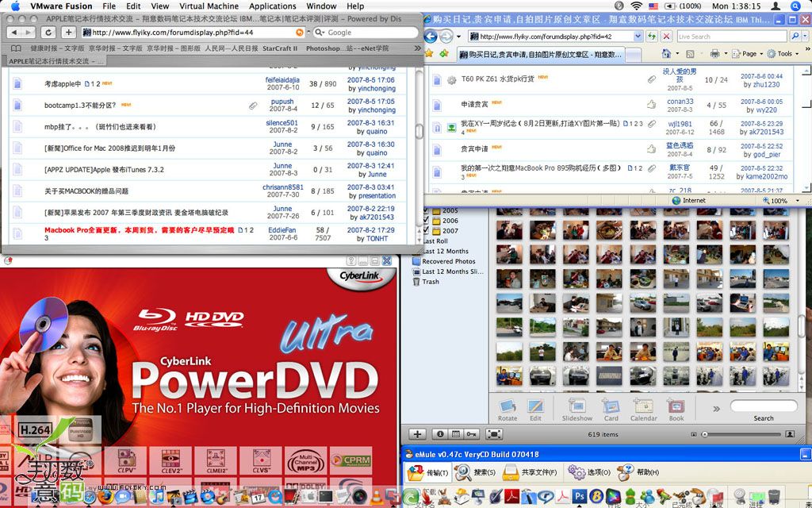Show more iPhoto toolbar items

(x=716, y=409)
